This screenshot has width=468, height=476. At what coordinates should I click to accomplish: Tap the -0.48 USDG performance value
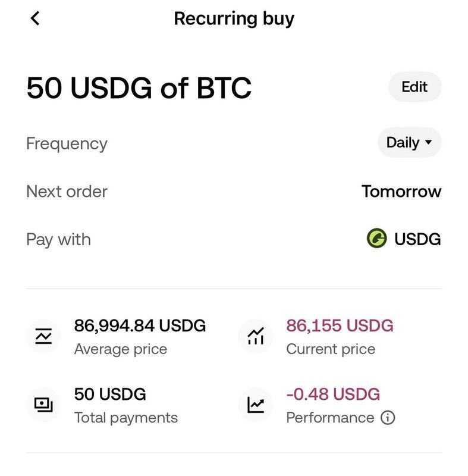tap(332, 394)
